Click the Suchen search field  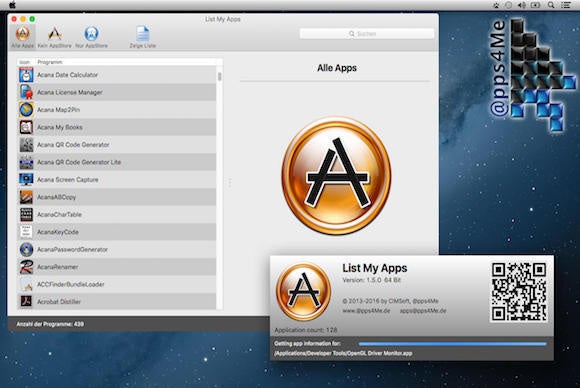tap(367, 34)
